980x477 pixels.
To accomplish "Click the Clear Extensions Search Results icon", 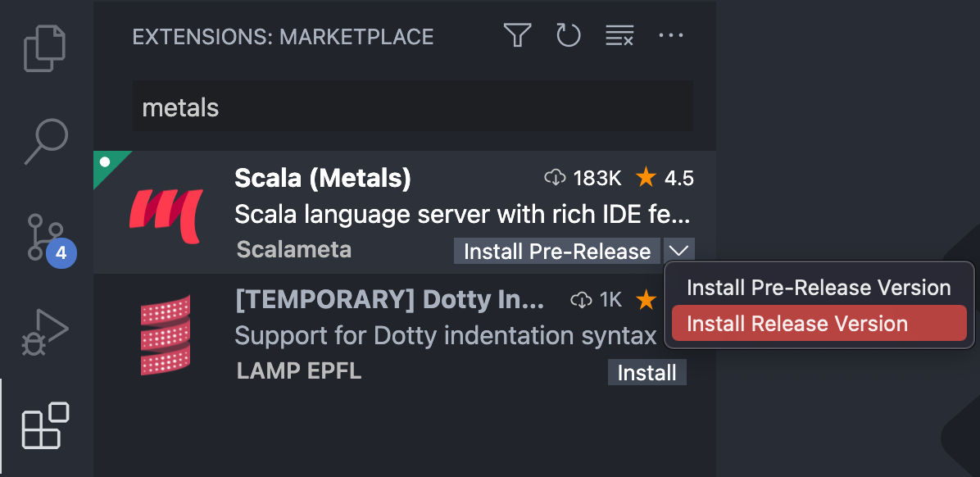I will 619,35.
